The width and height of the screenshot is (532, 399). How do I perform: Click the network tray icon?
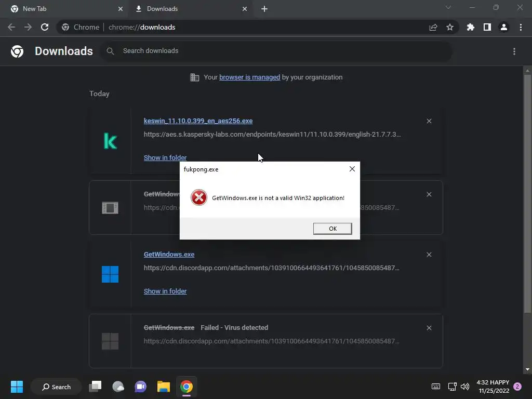click(x=452, y=387)
